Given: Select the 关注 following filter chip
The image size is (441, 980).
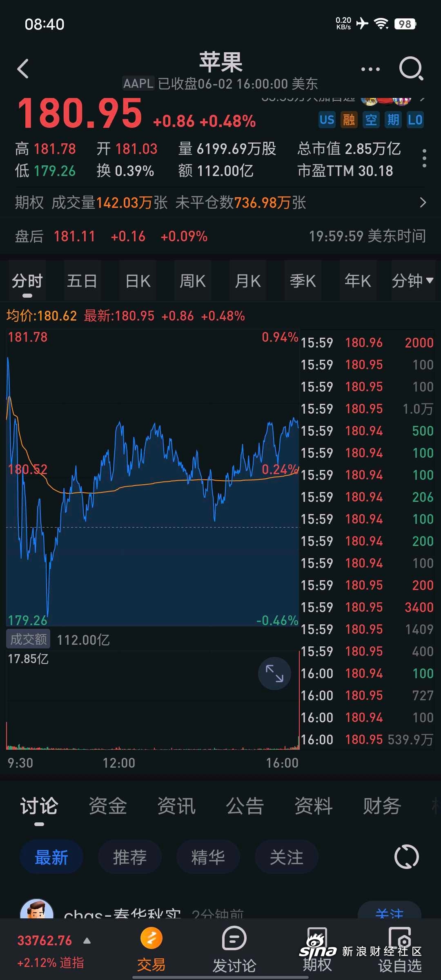Looking at the screenshot, I should point(287,857).
